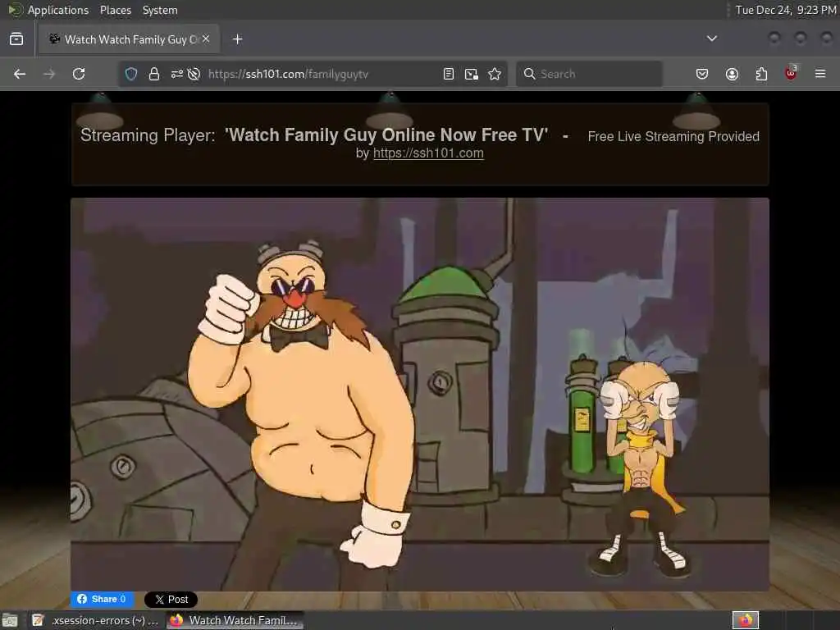840x630 pixels.
Task: Open the site permissions icon in address bar
Action: click(177, 74)
